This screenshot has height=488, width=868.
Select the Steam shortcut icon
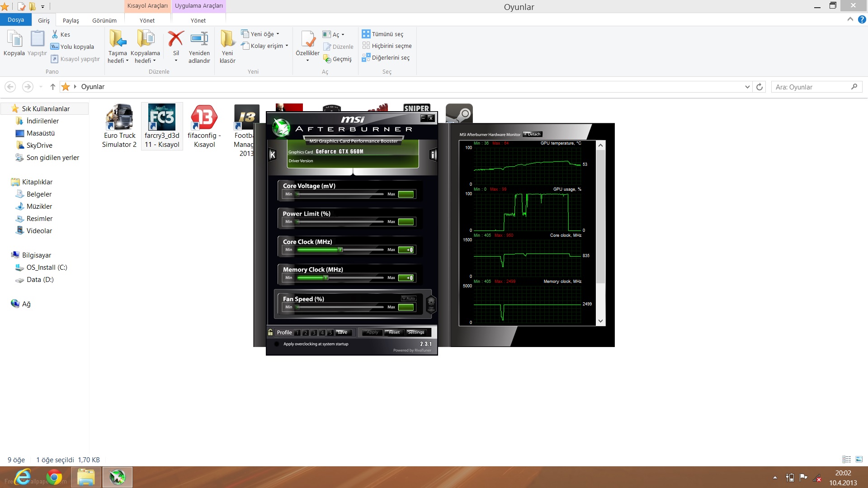click(x=459, y=113)
